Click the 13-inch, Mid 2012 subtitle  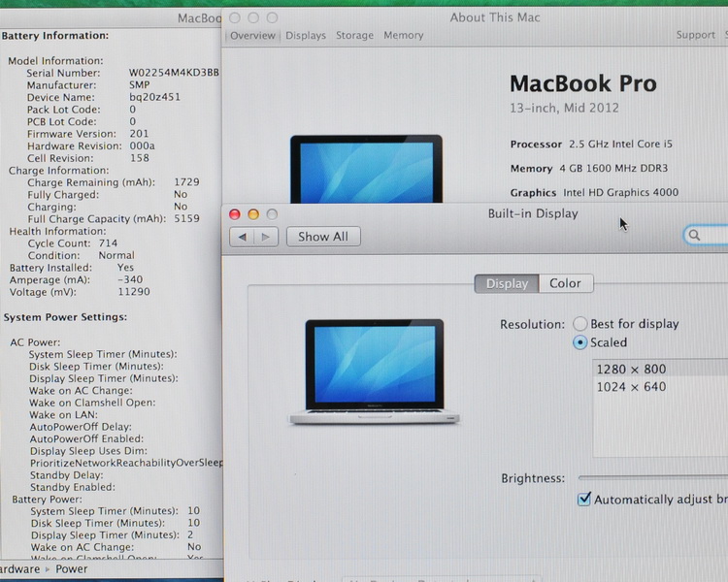[x=564, y=108]
